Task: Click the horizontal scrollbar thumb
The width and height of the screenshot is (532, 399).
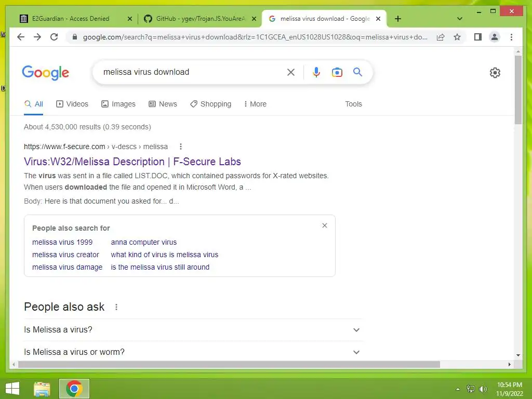Action: [x=229, y=364]
